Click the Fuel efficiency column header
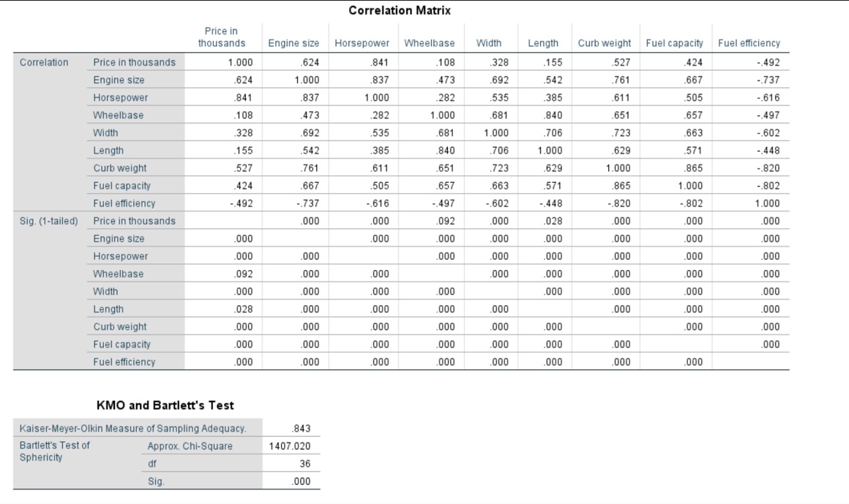The height and width of the screenshot is (504, 849). pyautogui.click(x=749, y=43)
